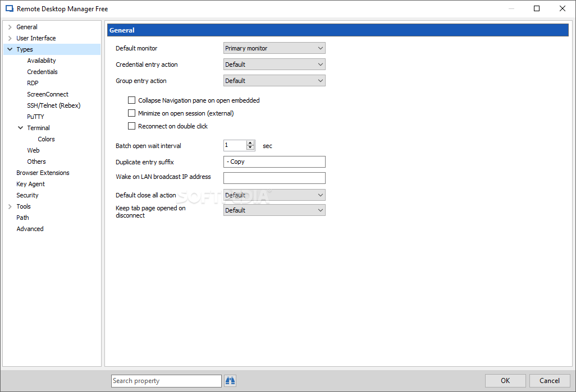Click the Remote Desktop Manager title bar icon
The image size is (576, 392).
click(x=9, y=8)
